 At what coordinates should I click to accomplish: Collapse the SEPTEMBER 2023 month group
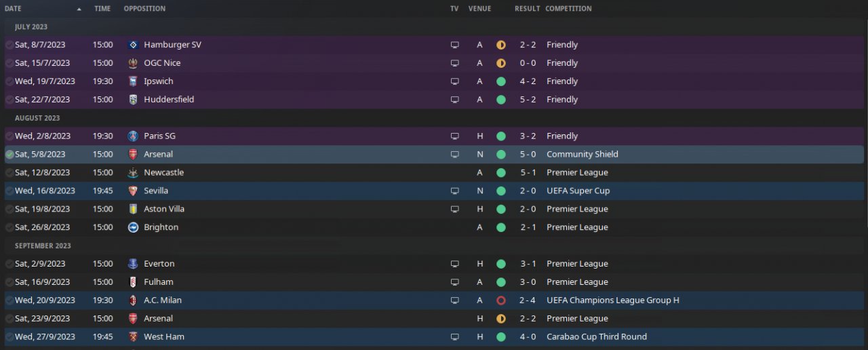[x=42, y=246]
